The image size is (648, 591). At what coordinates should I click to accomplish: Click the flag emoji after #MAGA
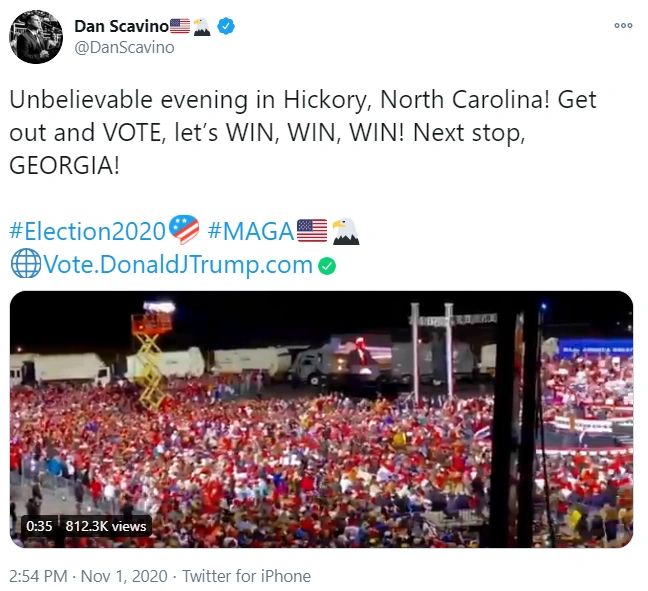(312, 231)
